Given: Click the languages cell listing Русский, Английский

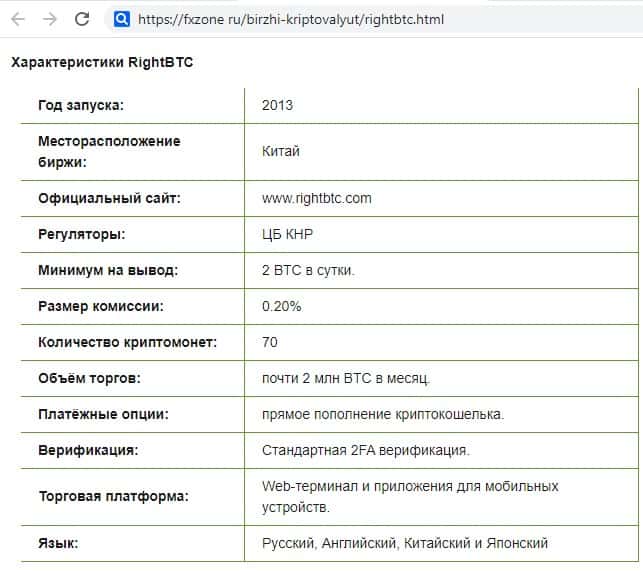Looking at the screenshot, I should pyautogui.click(x=404, y=543).
